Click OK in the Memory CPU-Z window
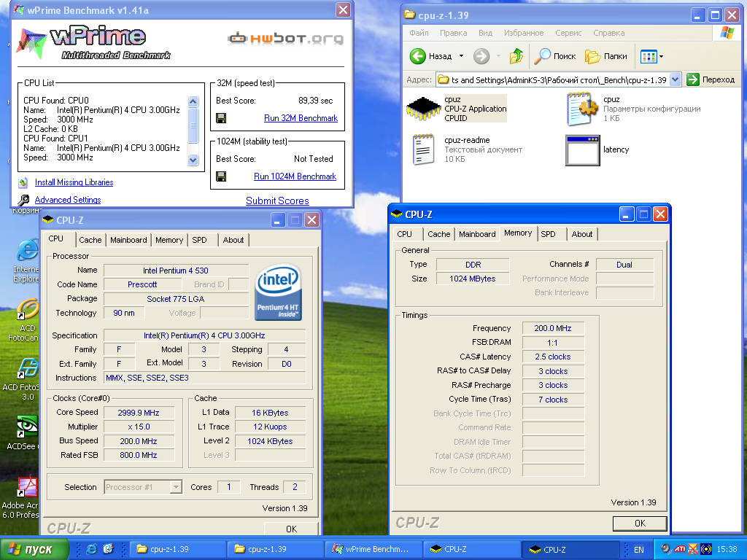 pos(640,524)
